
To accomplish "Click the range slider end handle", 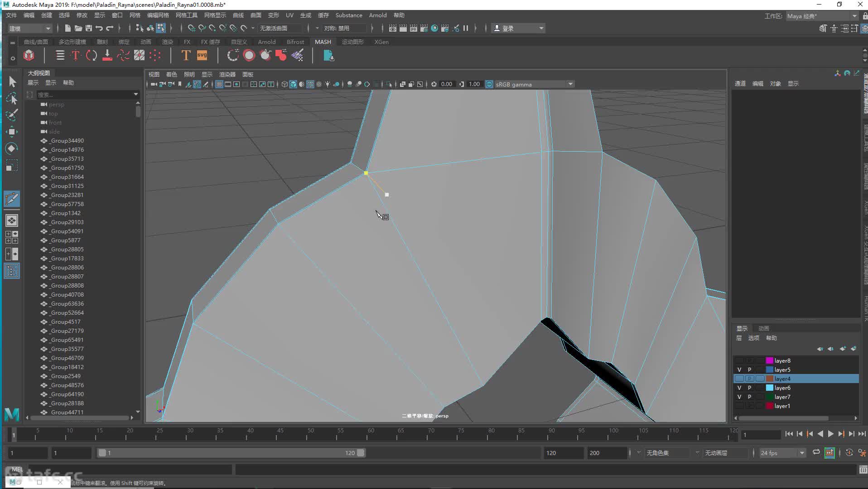I will (x=361, y=453).
